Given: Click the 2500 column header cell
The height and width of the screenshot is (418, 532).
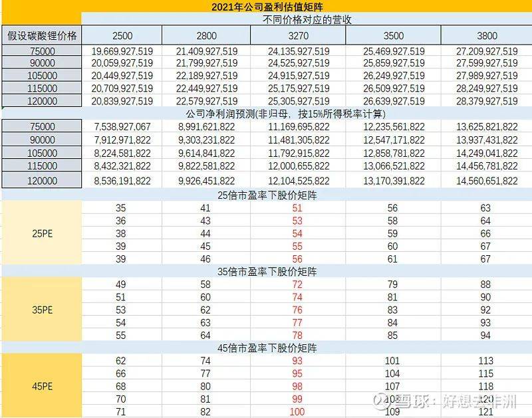Looking at the screenshot, I should pyautogui.click(x=122, y=36).
